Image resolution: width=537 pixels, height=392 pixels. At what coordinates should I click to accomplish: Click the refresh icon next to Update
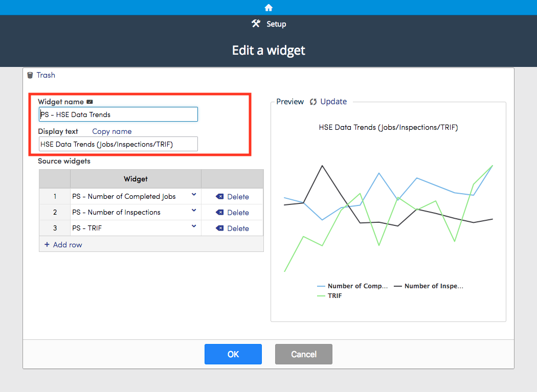click(x=312, y=101)
